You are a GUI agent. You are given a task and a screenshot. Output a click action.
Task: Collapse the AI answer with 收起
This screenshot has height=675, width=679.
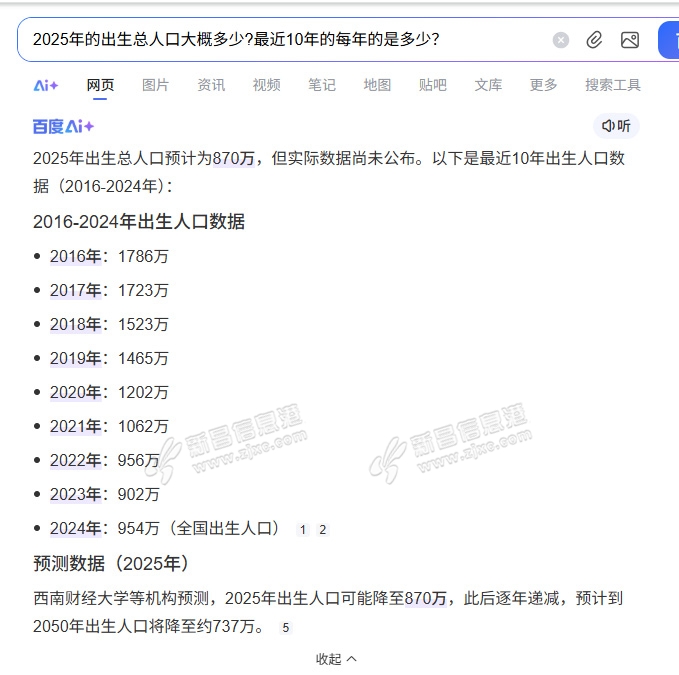(336, 659)
